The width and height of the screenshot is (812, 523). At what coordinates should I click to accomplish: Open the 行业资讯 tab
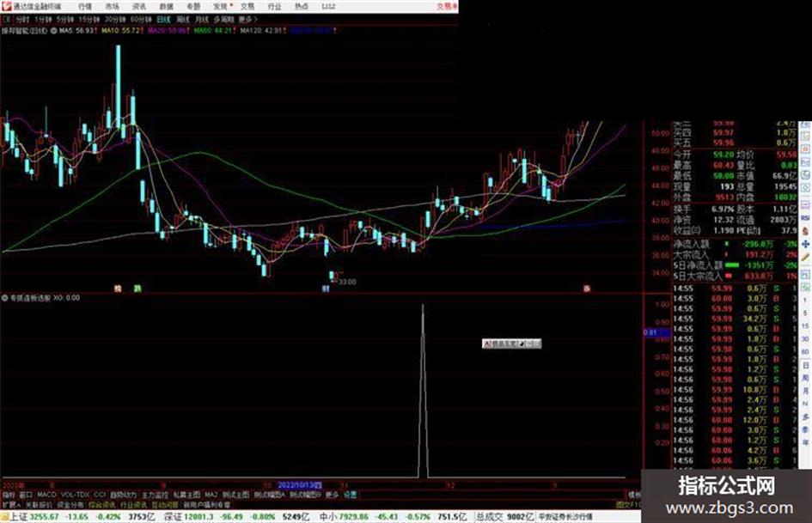coord(133,504)
